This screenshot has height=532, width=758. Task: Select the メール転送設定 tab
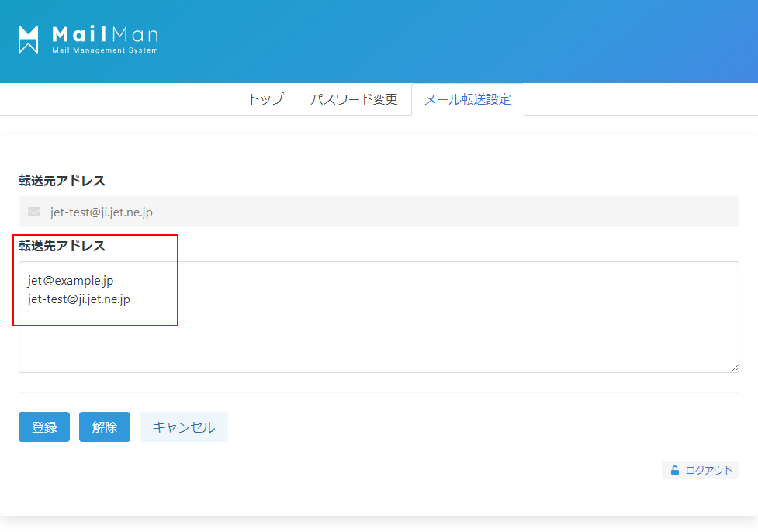click(x=467, y=99)
